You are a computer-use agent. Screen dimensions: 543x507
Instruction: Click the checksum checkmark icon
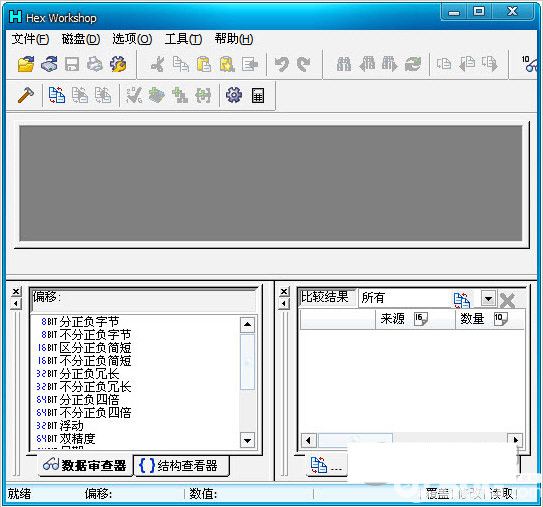[134, 95]
